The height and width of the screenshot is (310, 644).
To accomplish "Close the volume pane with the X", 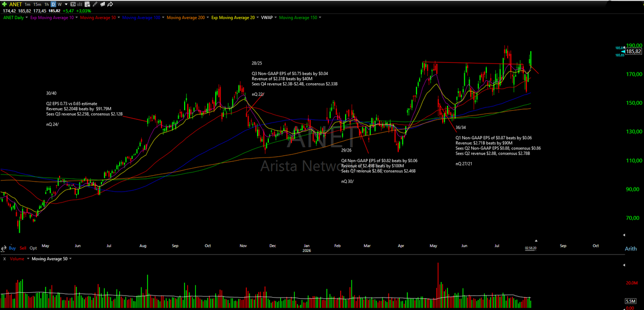I will pos(4,258).
